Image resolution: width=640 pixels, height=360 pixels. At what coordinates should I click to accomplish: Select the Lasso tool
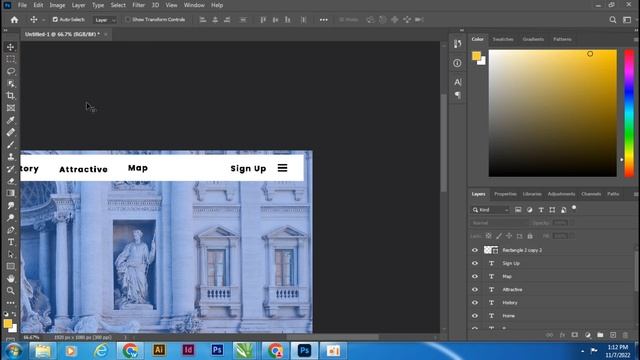click(11, 71)
